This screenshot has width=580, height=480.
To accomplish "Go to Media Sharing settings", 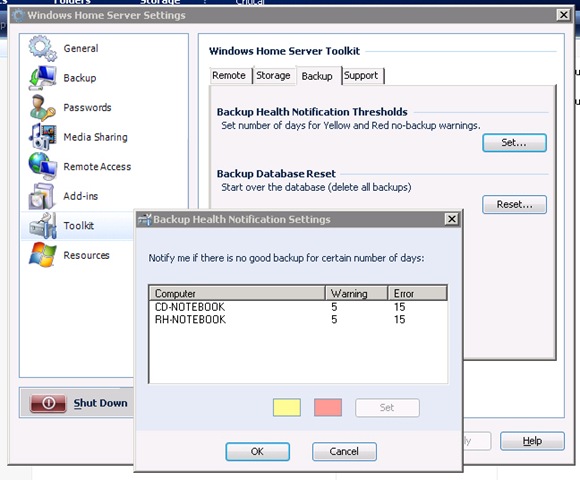I will pos(95,137).
